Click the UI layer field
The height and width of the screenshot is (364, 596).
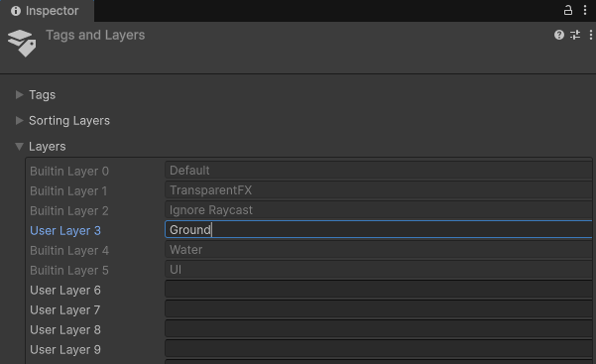coord(379,270)
